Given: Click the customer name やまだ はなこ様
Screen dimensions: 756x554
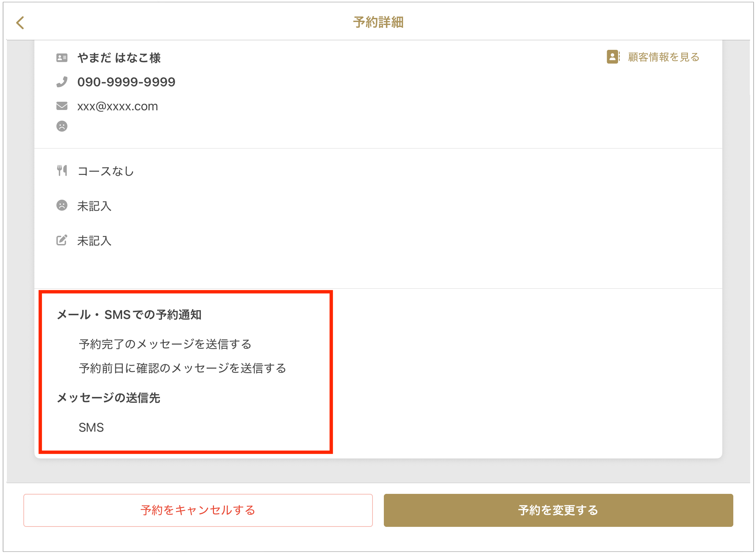Looking at the screenshot, I should tap(119, 58).
